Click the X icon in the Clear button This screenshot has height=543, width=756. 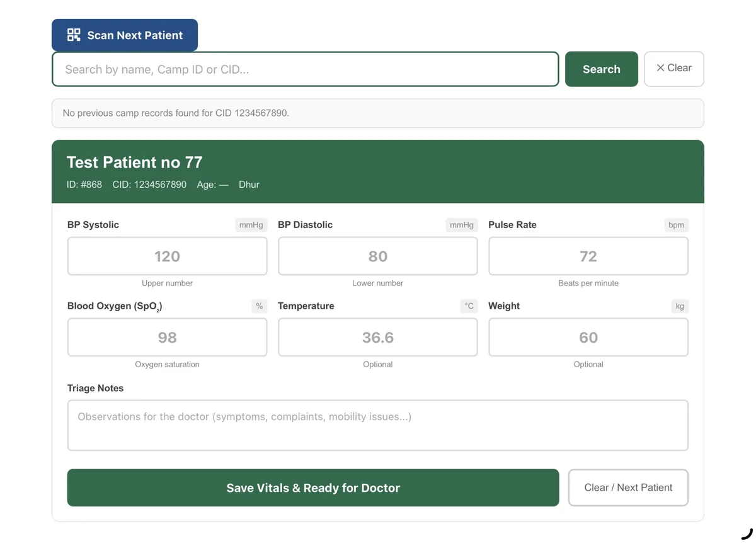coord(660,68)
